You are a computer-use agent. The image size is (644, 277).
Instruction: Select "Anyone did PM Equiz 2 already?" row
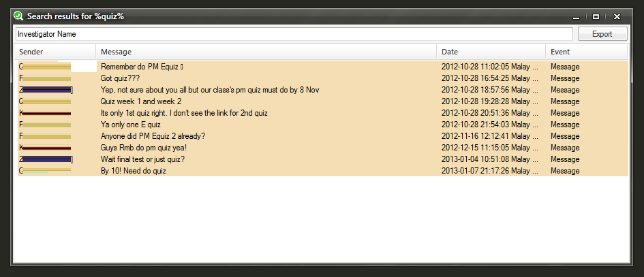323,136
